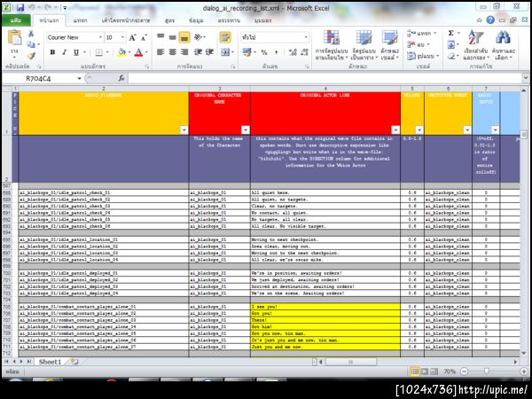Viewport: 532px width, 399px height.
Task: Click the text orientation icon
Action: click(198, 36)
